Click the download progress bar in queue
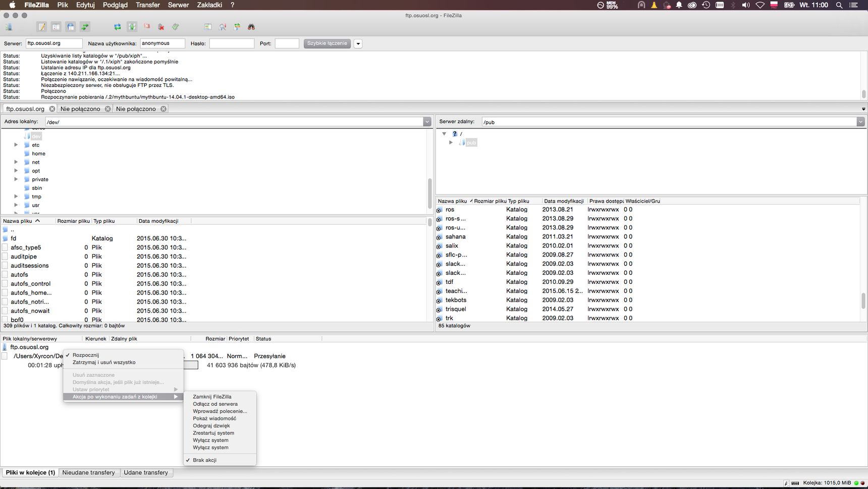 click(x=190, y=365)
